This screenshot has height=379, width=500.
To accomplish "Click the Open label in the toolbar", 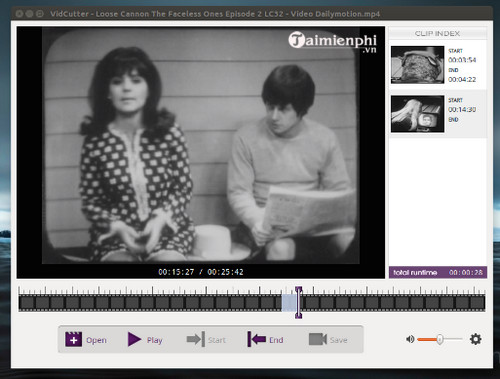I will point(96,340).
